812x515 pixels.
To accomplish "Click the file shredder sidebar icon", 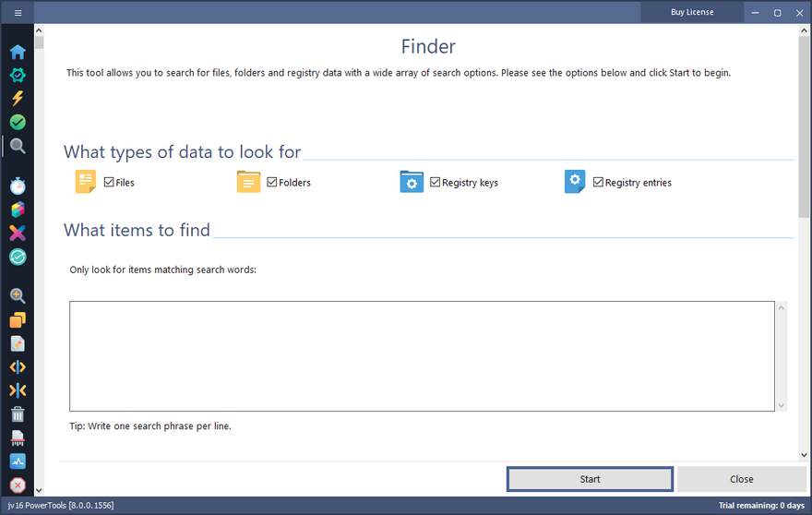I will pos(18,437).
